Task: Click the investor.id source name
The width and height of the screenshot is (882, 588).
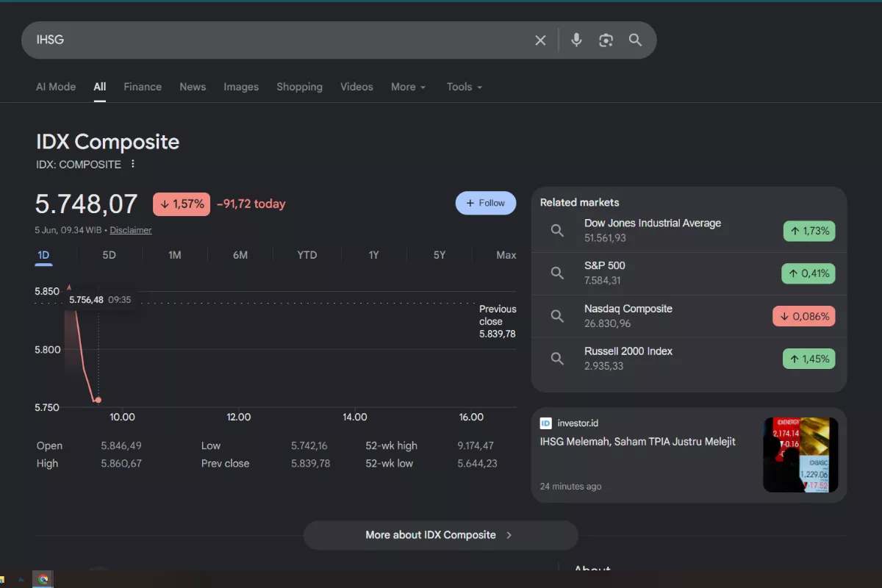Action: coord(578,423)
